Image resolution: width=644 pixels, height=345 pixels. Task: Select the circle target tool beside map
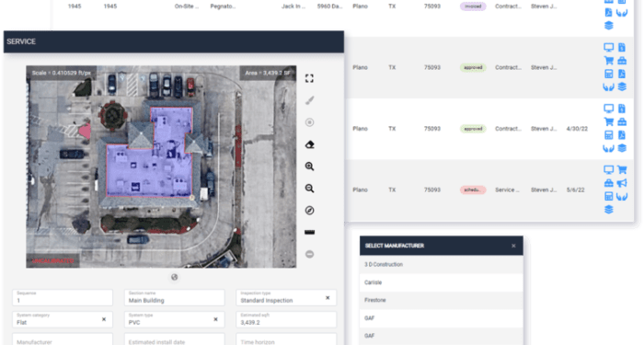tap(310, 122)
